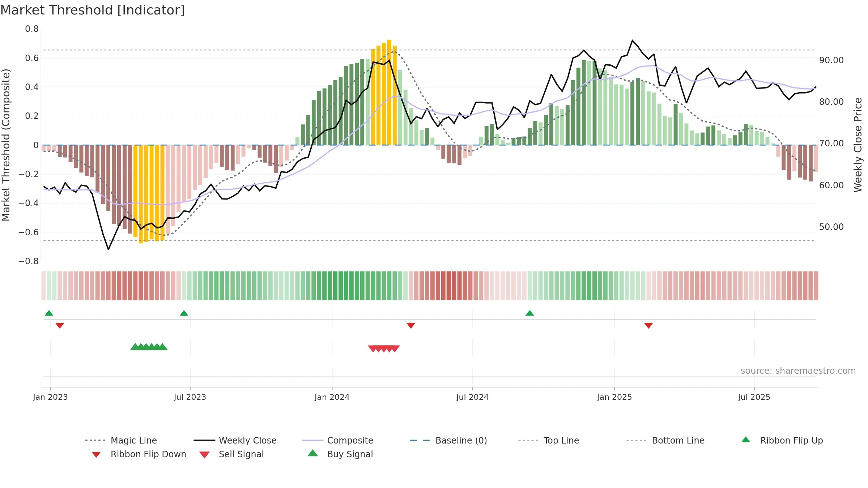The image size is (868, 488).
Task: Click the Market Threshold [Indicator] title
Action: coord(93,10)
